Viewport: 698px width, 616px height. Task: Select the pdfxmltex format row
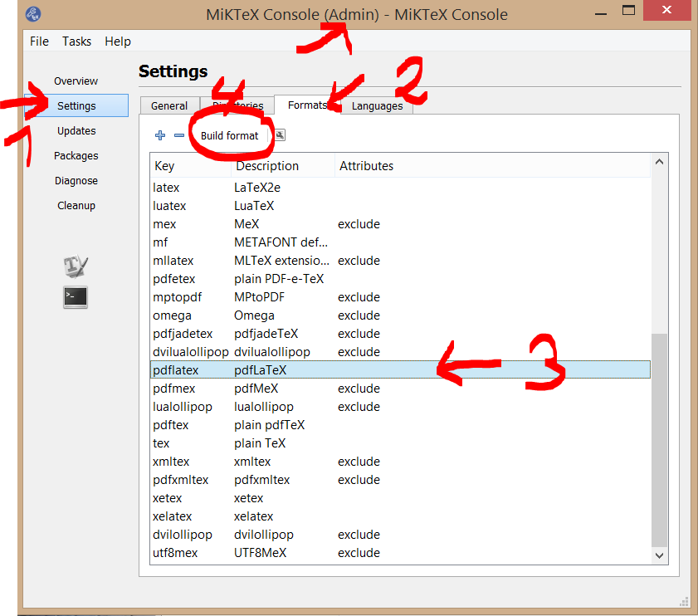tap(400, 480)
